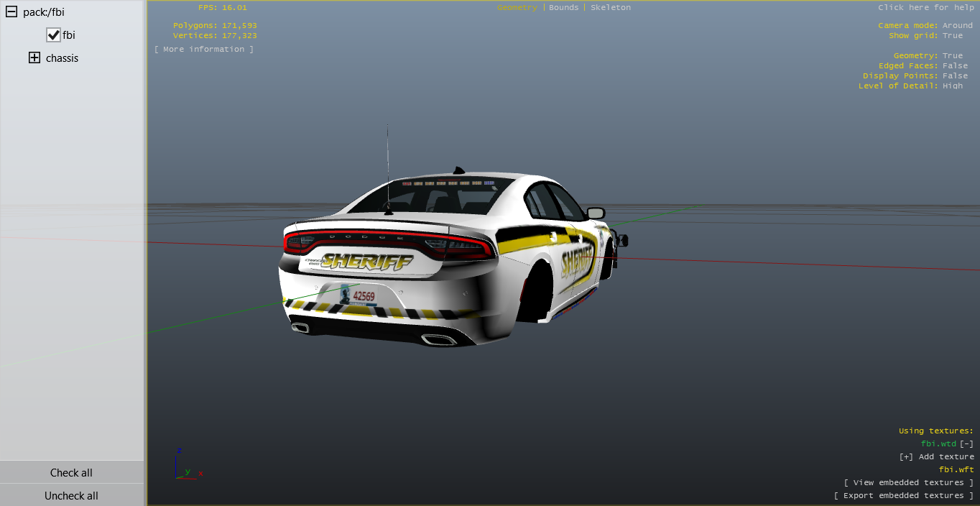Collapse the pack:/fbi tree node
The height and width of the screenshot is (506, 980).
point(11,12)
